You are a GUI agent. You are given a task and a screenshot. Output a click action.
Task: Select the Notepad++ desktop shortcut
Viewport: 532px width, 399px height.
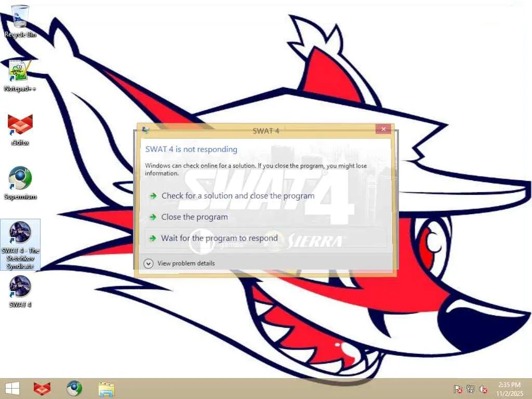20,75
